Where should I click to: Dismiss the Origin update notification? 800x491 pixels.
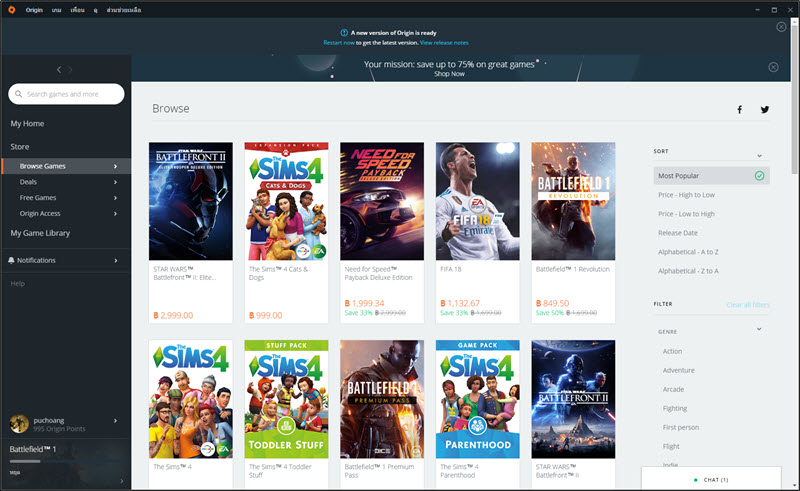coord(781,27)
